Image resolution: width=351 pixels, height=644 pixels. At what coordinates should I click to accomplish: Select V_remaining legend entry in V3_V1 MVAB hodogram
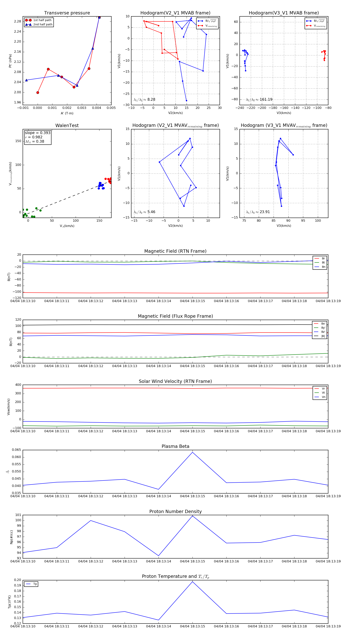316,26
